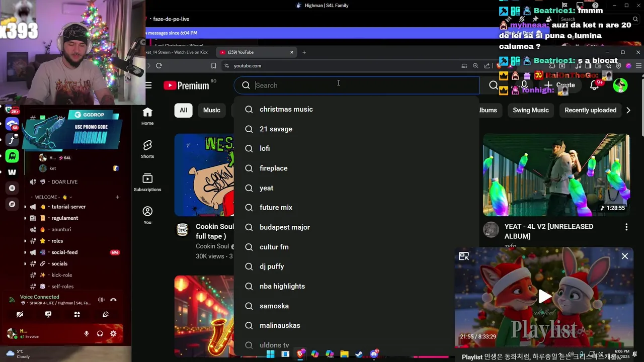Image resolution: width=644 pixels, height=362 pixels.
Task: Choose the 'lofi' search suggestion
Action: tap(357, 148)
